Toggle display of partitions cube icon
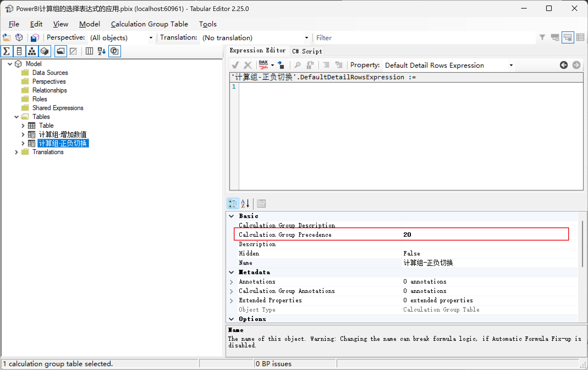 45,51
